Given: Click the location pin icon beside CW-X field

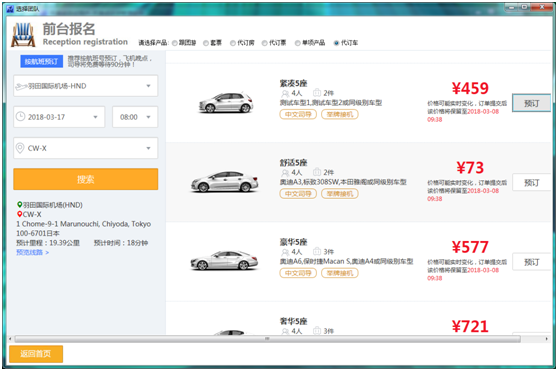Looking at the screenshot, I should tap(20, 148).
